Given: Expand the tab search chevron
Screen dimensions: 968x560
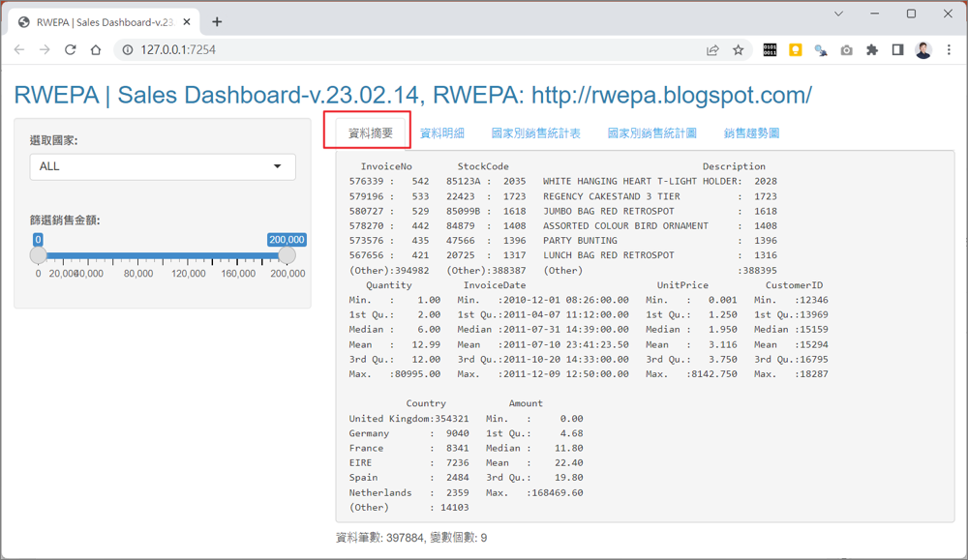Looking at the screenshot, I should click(x=838, y=14).
